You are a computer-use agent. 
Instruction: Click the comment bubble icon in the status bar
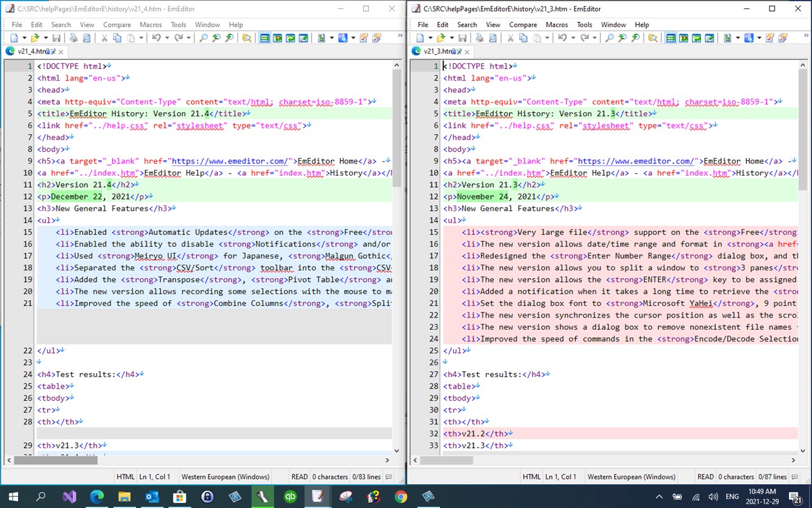coord(388,476)
